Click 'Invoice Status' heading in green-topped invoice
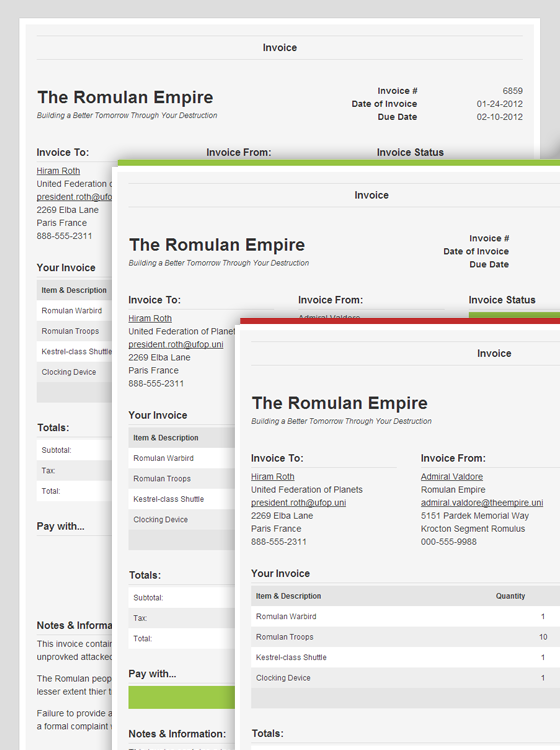This screenshot has height=750, width=560. point(502,300)
